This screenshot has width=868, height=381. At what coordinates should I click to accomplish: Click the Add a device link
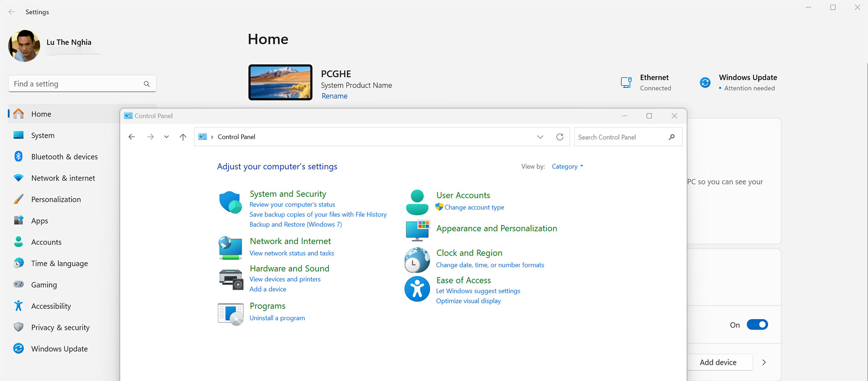pos(267,289)
